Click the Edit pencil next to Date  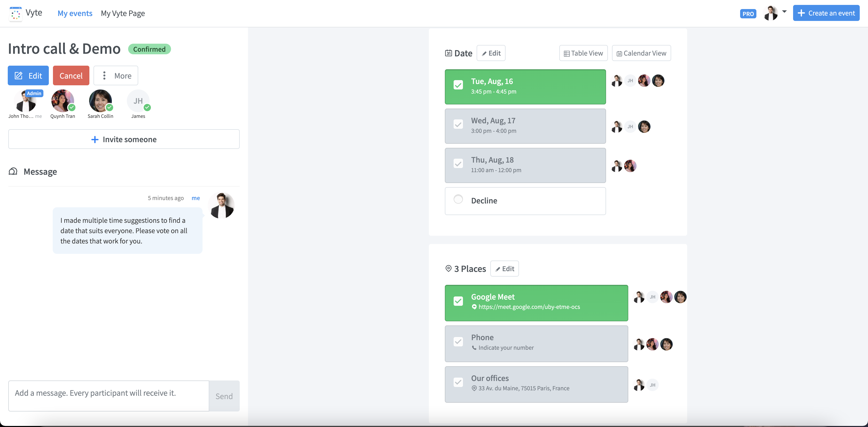tap(491, 53)
